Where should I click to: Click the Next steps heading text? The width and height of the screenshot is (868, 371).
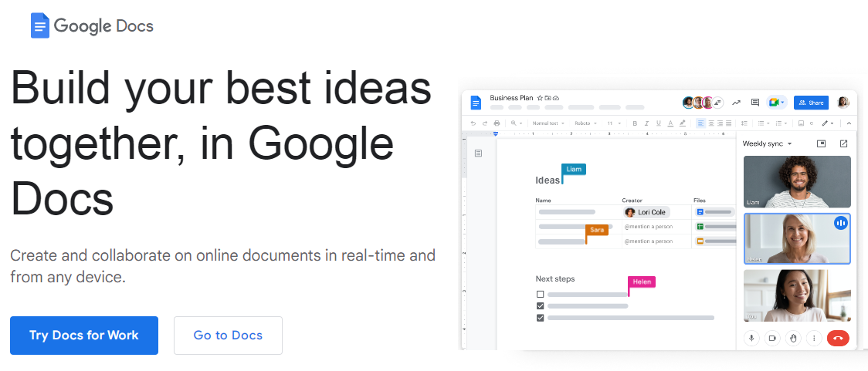click(555, 278)
